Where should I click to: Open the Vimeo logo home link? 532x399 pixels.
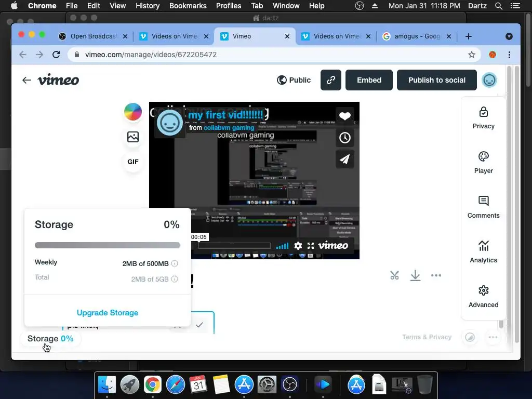click(x=58, y=80)
